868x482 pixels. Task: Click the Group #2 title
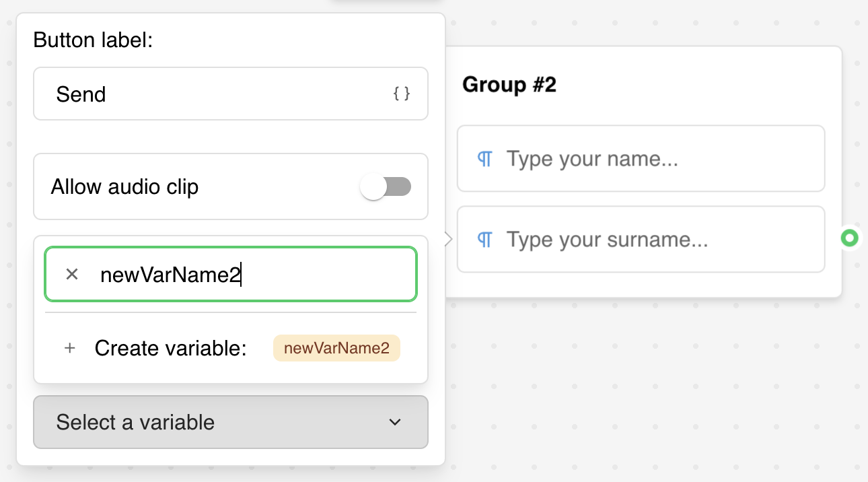pyautogui.click(x=509, y=85)
